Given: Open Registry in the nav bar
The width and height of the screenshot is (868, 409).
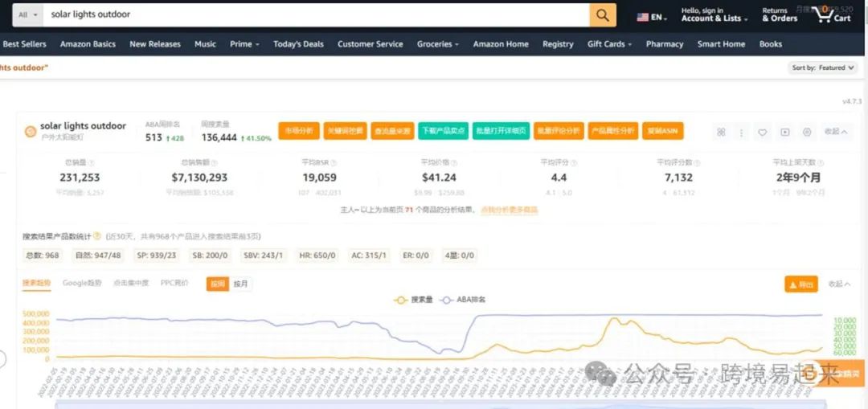Looking at the screenshot, I should coord(558,44).
